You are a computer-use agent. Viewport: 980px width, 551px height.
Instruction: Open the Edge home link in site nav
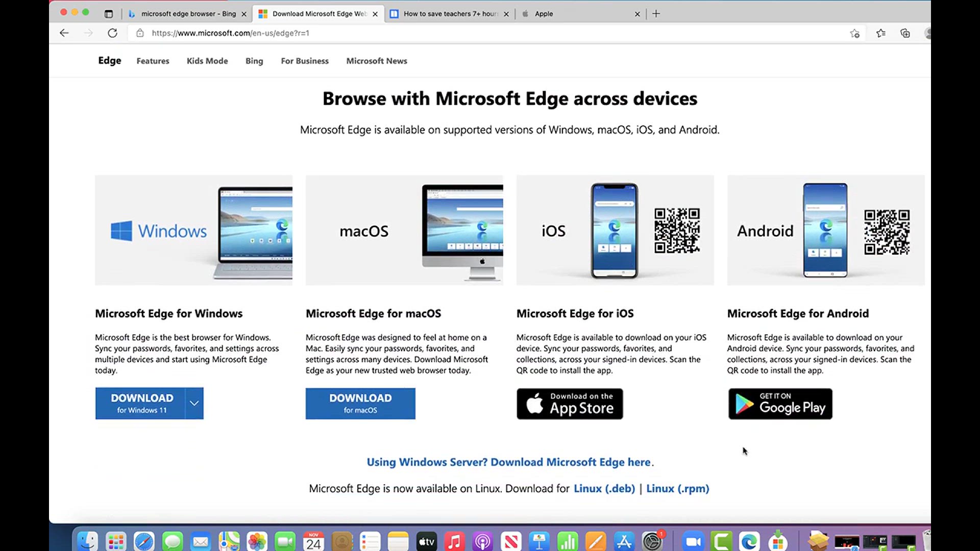click(110, 61)
